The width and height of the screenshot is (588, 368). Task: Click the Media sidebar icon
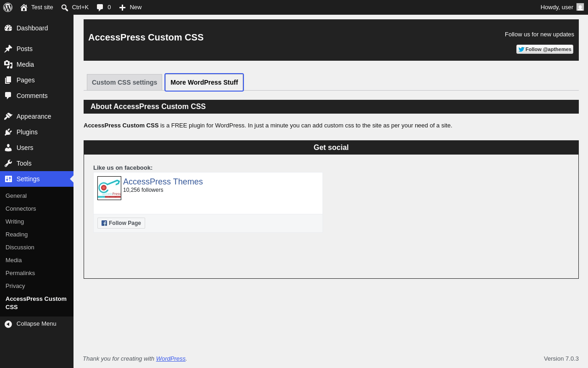(x=8, y=64)
